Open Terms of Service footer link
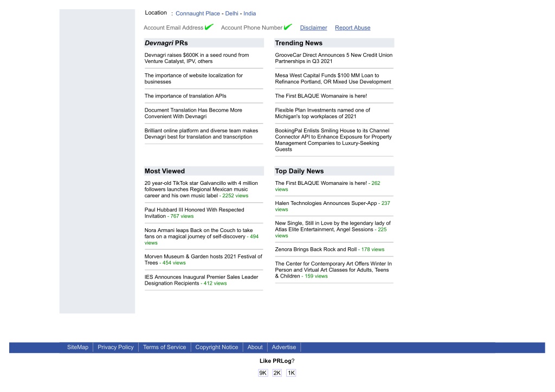The image size is (555, 392). pyautogui.click(x=164, y=348)
